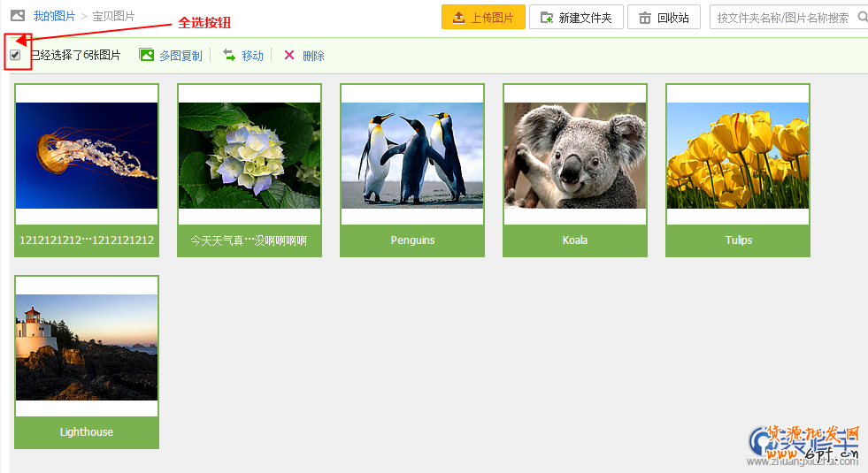
Task: Focus the folder/image name search field
Action: 789,17
